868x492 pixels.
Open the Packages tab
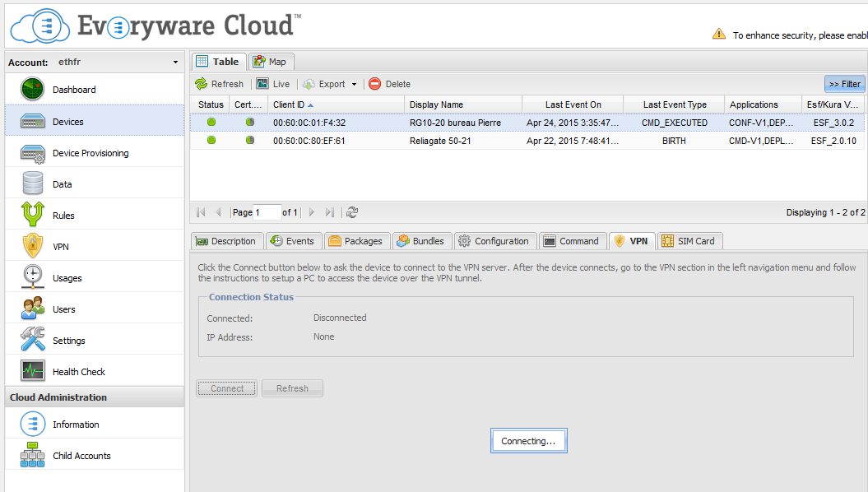point(356,241)
